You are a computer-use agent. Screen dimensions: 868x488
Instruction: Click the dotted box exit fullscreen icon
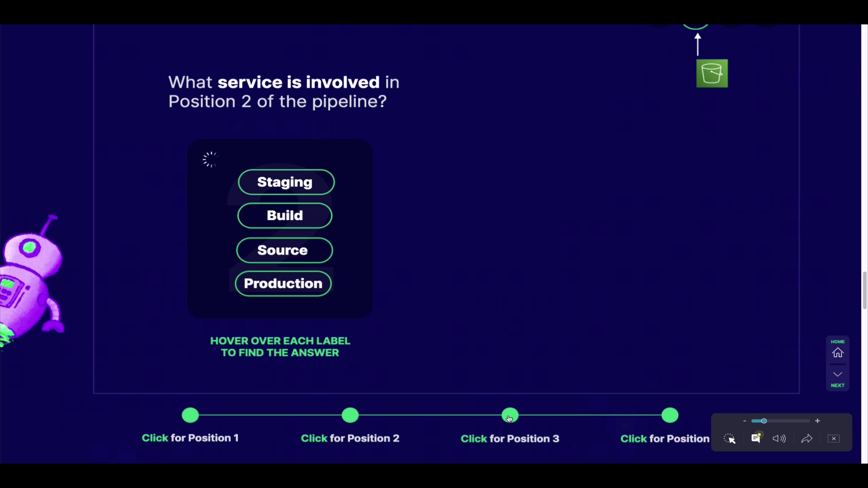(833, 439)
